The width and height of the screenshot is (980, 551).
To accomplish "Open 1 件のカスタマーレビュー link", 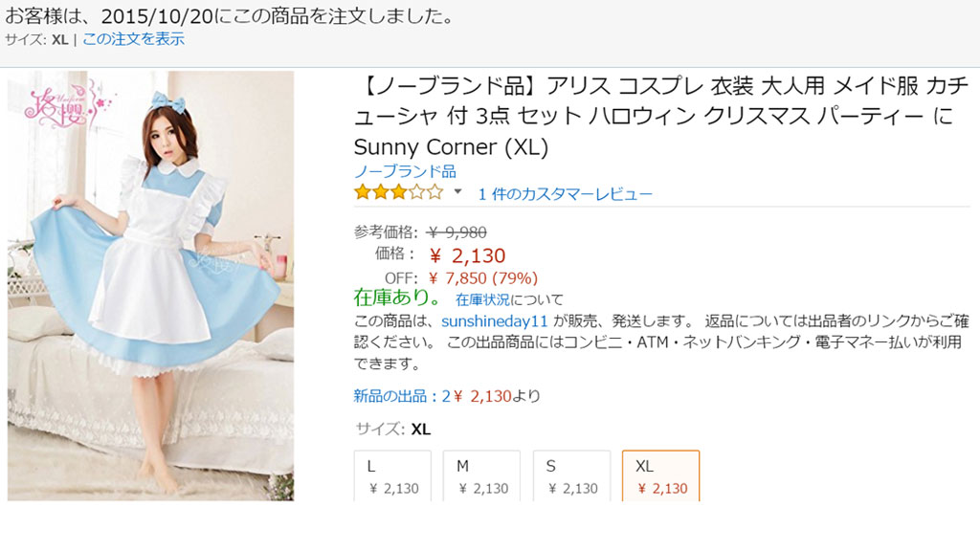I will [565, 193].
